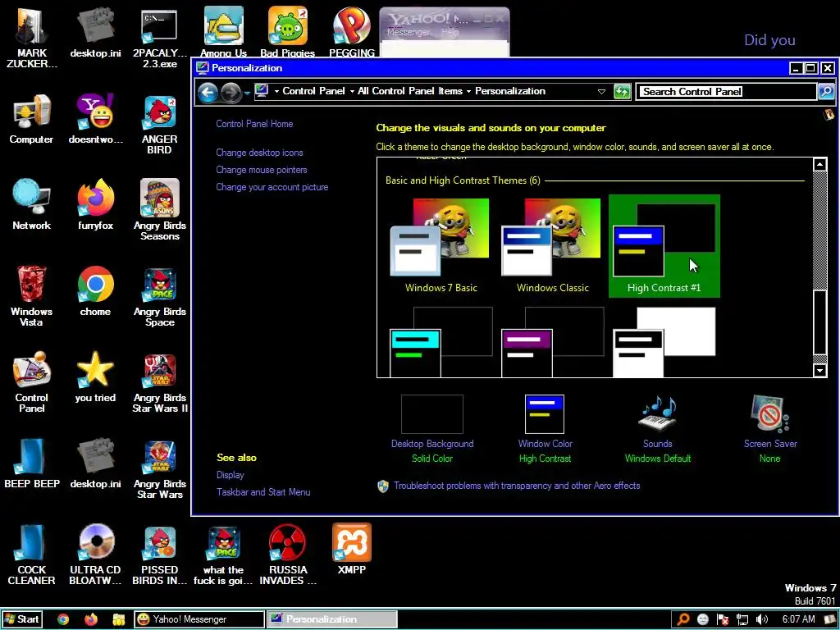Expand the address bar history dropdown
Viewport: 840px width, 630px height.
pyautogui.click(x=601, y=92)
